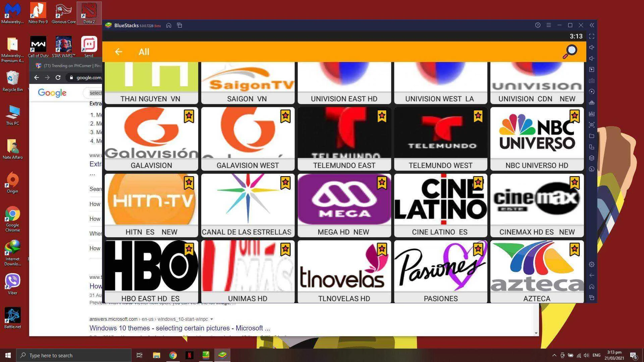
Task: Click BlueStacks volume up icon
Action: 592,47
